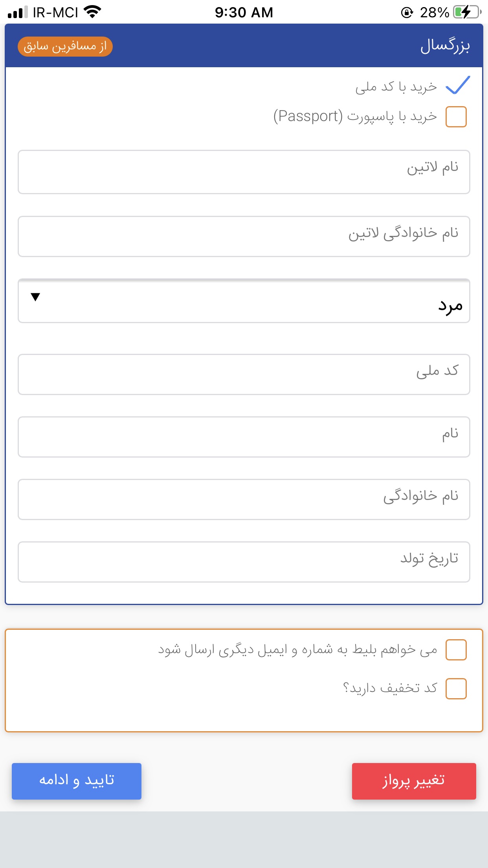Tap the Wi-Fi status icon

(93, 12)
